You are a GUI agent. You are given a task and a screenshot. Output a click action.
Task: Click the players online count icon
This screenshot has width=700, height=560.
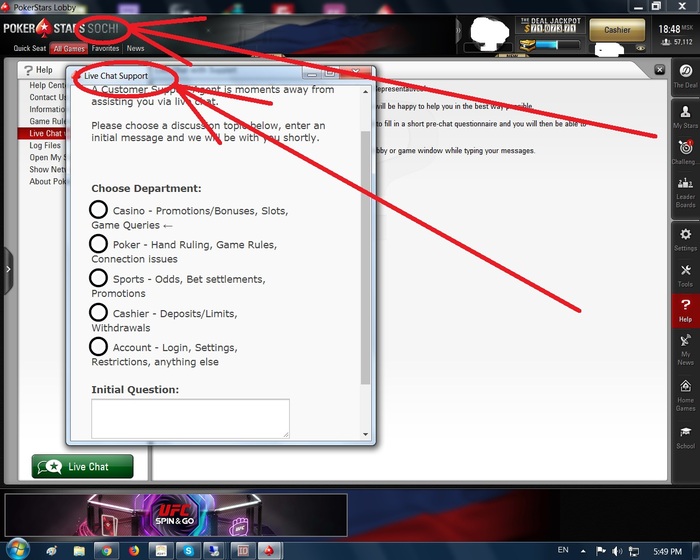[x=666, y=42]
